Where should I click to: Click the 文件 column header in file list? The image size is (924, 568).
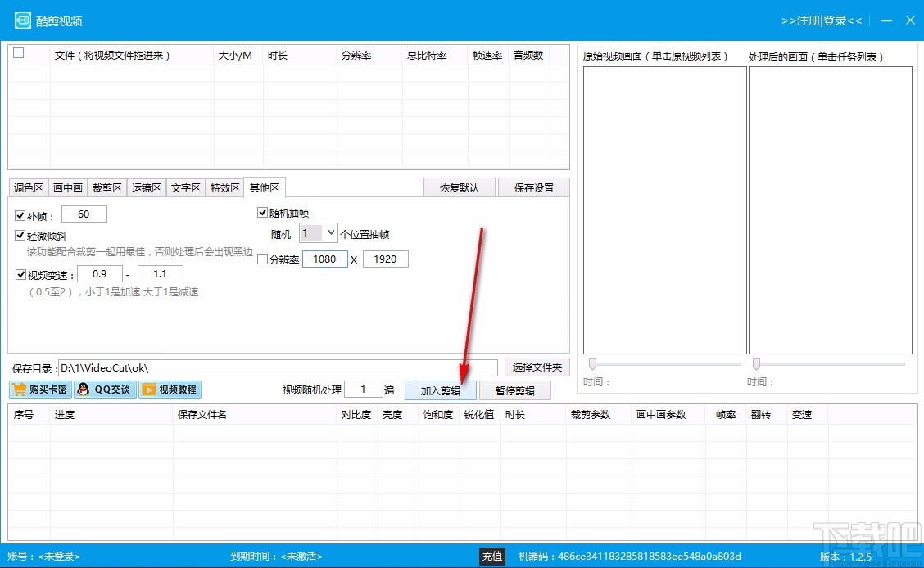(x=132, y=56)
